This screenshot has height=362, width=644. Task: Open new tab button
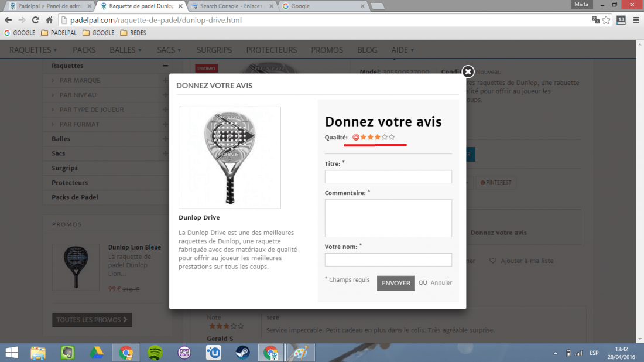pos(377,6)
